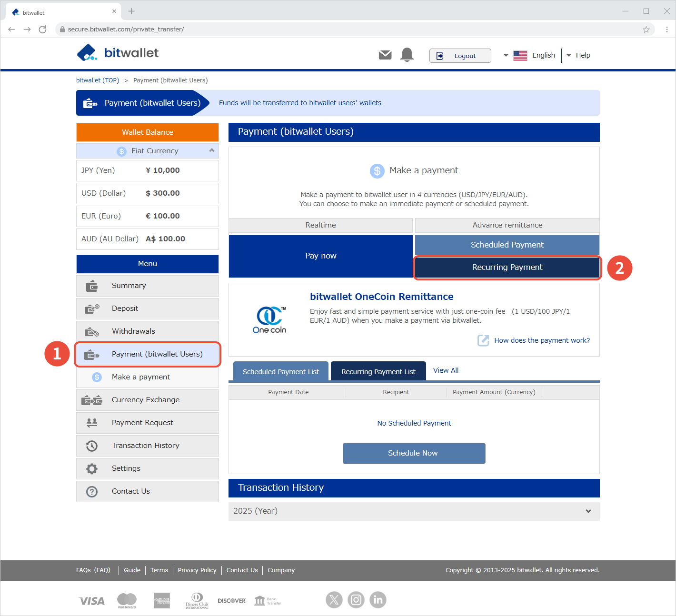
Task: Open Company footer link
Action: [281, 570]
